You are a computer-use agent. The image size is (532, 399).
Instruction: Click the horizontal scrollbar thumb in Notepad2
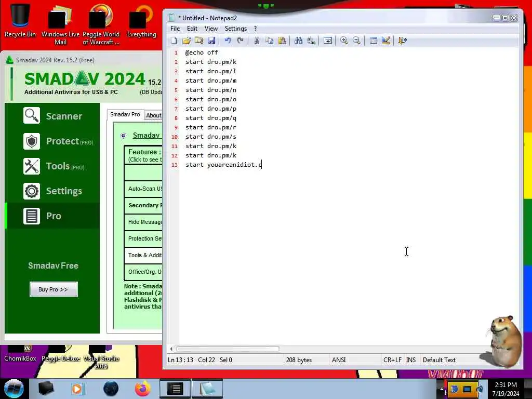[x=228, y=349]
